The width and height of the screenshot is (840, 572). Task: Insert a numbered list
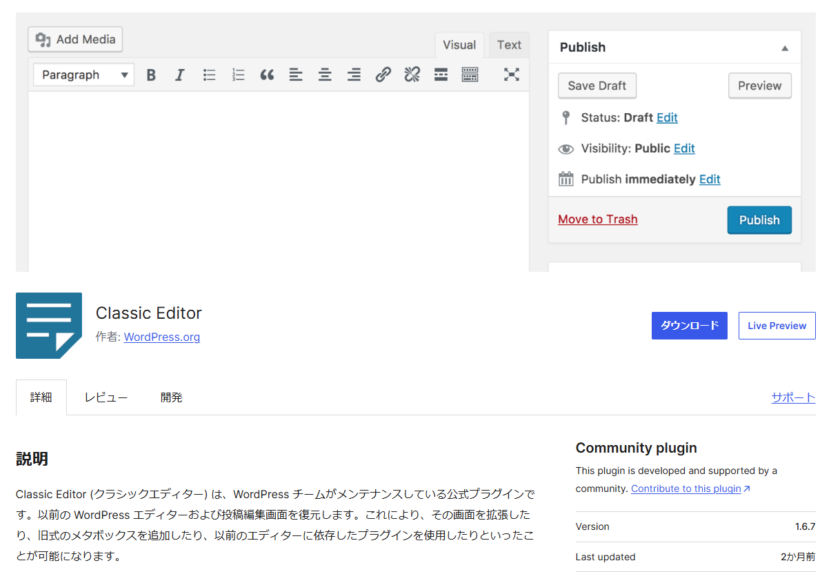[238, 75]
